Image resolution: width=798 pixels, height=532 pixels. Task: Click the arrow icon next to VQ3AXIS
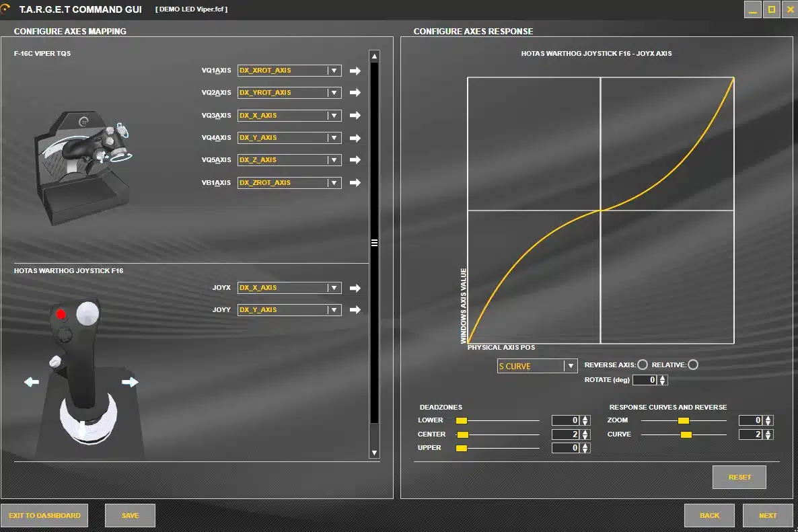point(355,116)
